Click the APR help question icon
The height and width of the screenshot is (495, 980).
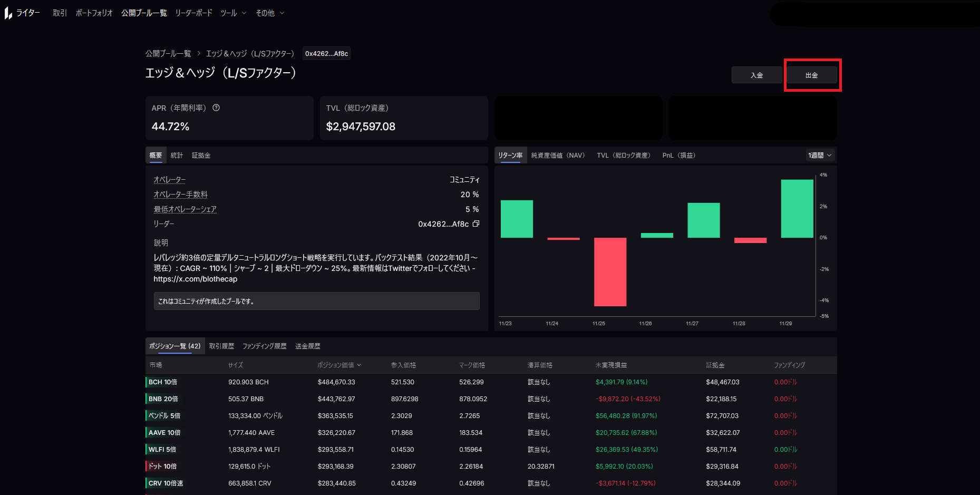click(x=216, y=108)
